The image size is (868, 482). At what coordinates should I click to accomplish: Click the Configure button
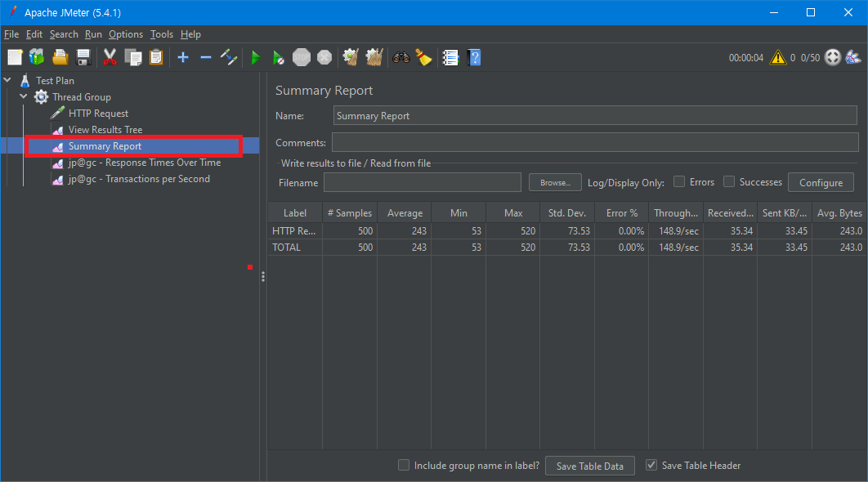point(821,183)
